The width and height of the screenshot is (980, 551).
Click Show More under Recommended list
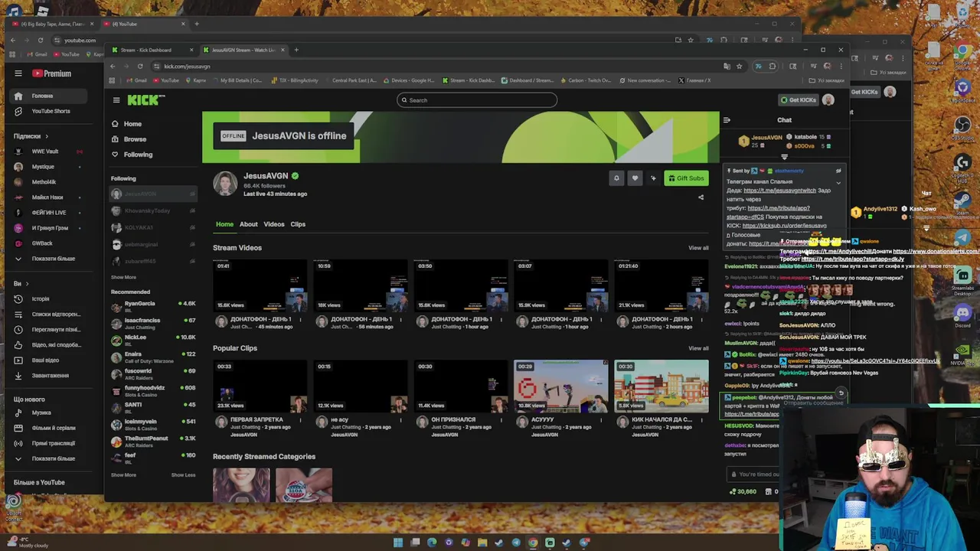(123, 475)
